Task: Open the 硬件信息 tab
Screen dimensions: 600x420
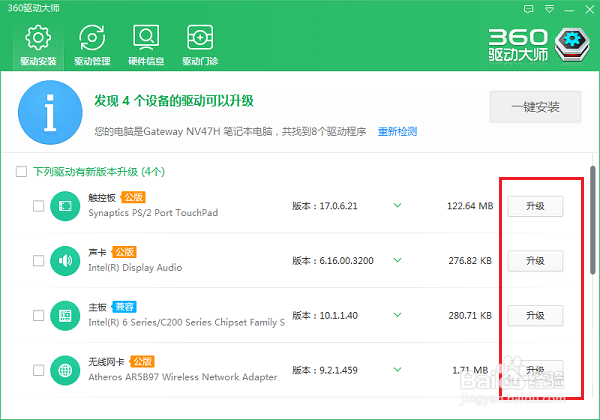Action: click(x=146, y=46)
